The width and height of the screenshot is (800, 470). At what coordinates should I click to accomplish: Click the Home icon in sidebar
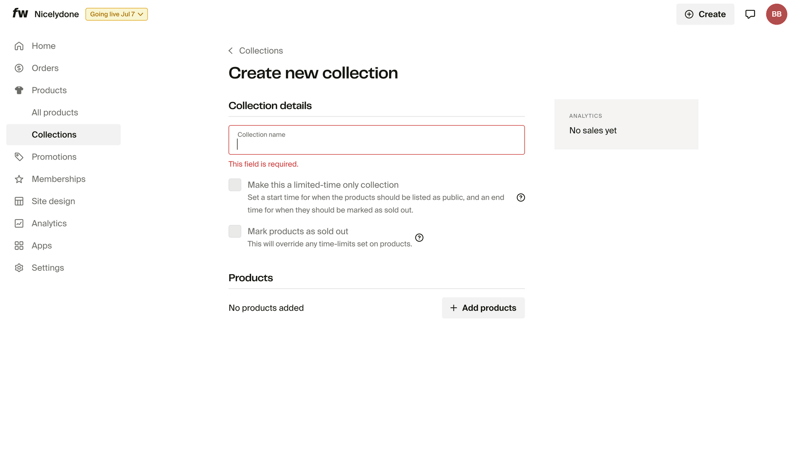tap(19, 46)
